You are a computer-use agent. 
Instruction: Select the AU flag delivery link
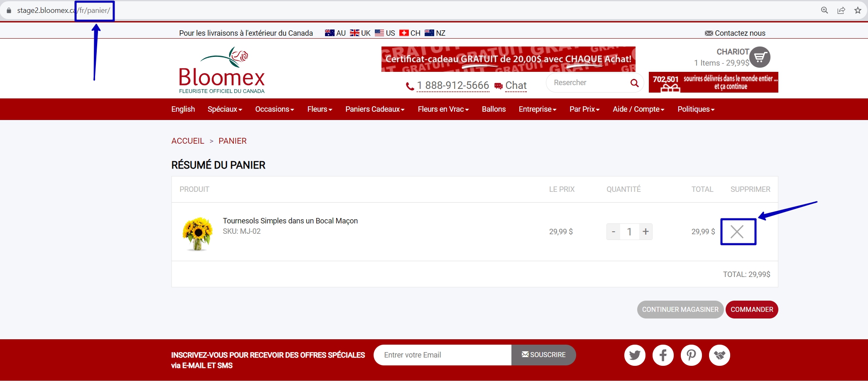point(335,33)
